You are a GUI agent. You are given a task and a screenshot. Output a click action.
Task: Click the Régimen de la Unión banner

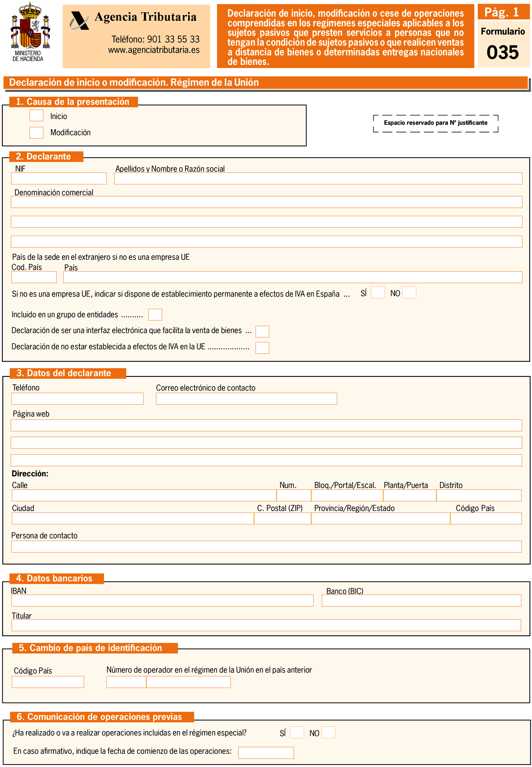tap(266, 82)
